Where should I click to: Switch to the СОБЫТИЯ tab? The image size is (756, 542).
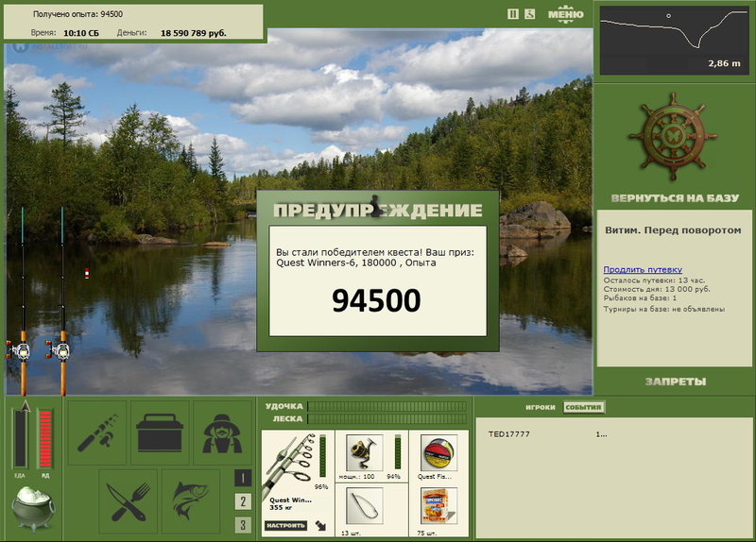pos(583,407)
